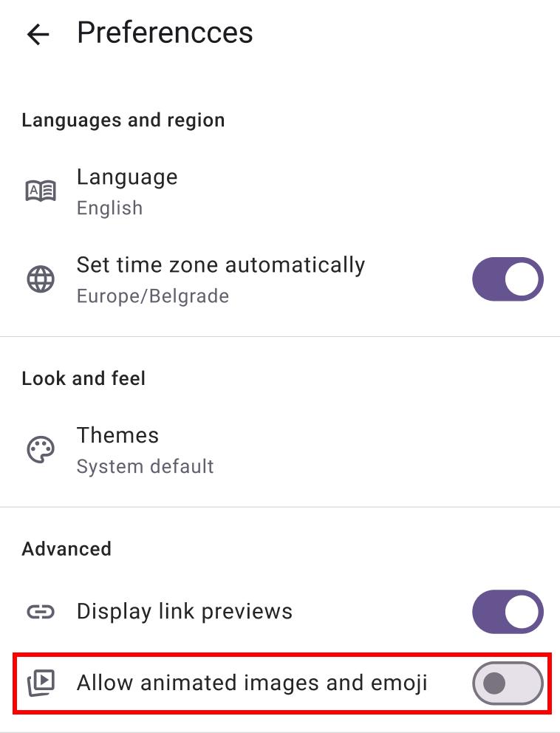Viewport: 560px width, 733px height.
Task: Open the Themes setting
Action: 117,435
